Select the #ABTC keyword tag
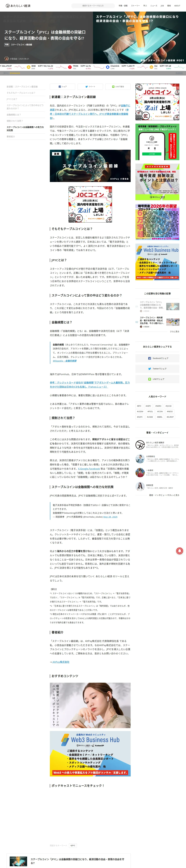 click(x=148, y=406)
